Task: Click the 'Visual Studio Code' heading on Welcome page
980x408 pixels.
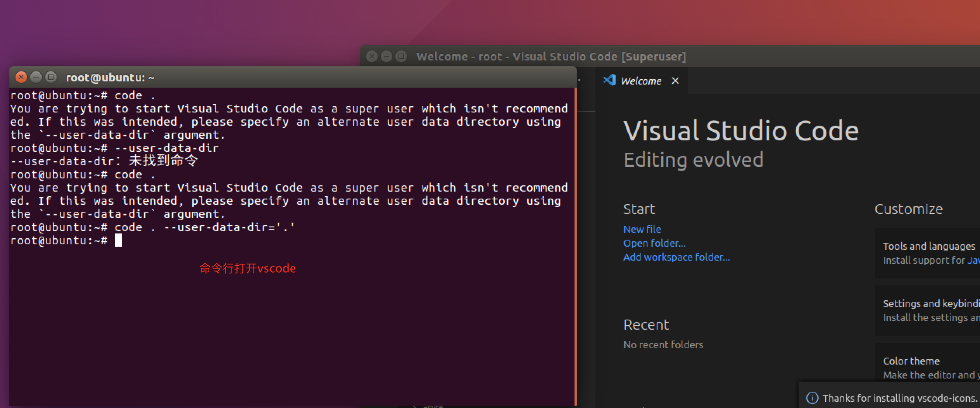Action: pyautogui.click(x=741, y=130)
